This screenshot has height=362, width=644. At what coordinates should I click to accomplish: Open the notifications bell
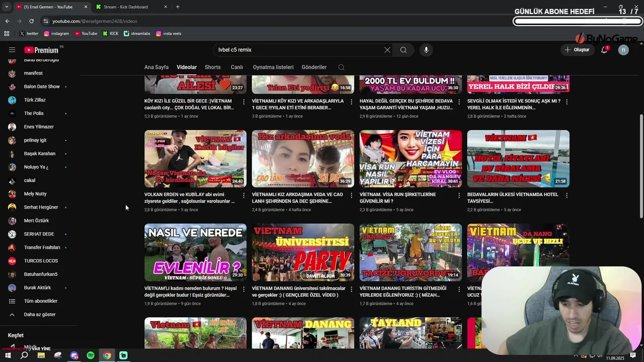604,50
